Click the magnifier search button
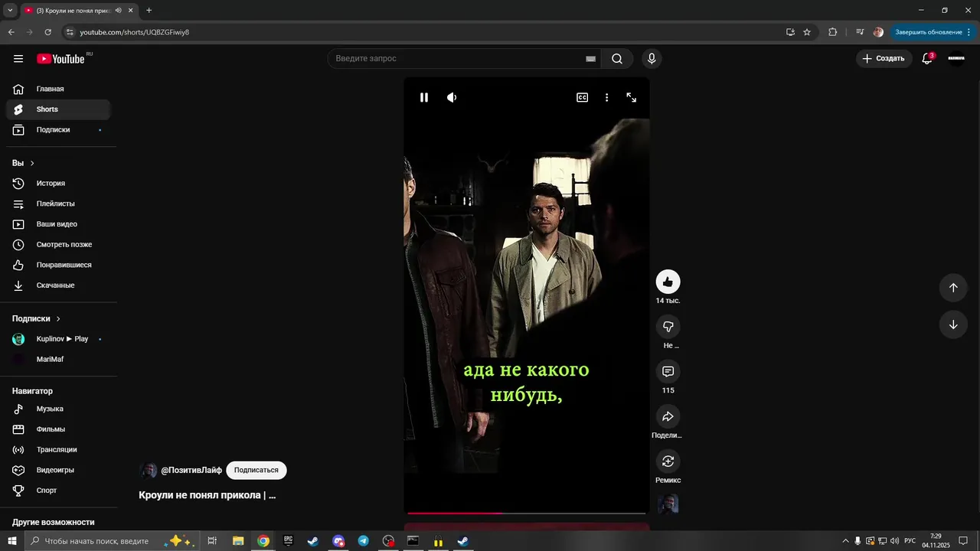 (x=617, y=58)
